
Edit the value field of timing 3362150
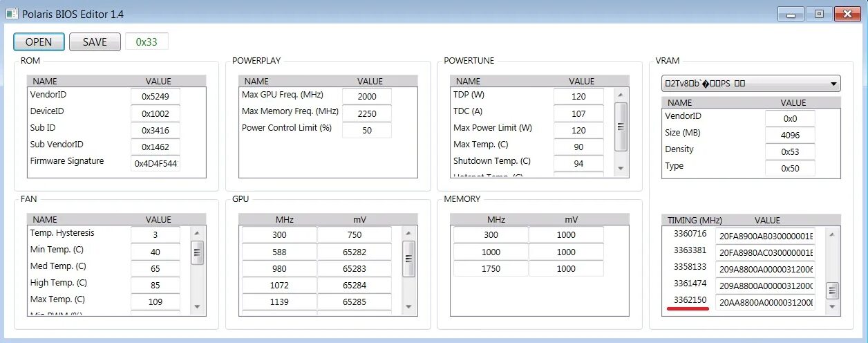coord(765,302)
